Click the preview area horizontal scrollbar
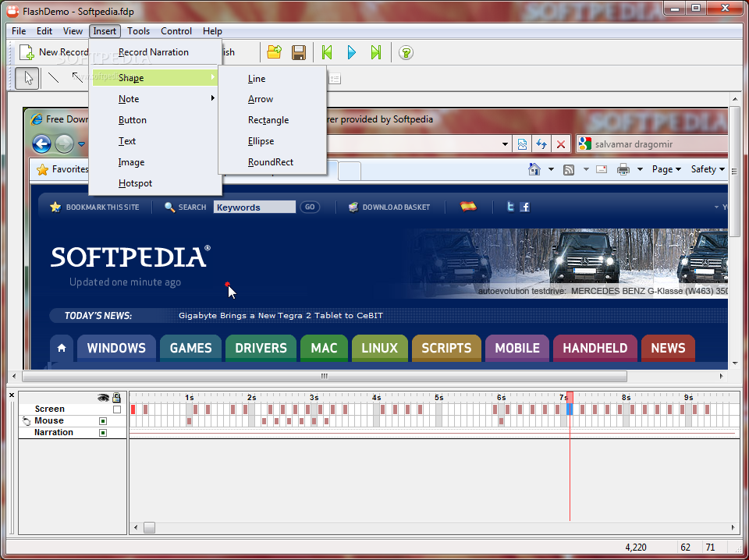Viewport: 749px width, 560px height. tap(325, 376)
